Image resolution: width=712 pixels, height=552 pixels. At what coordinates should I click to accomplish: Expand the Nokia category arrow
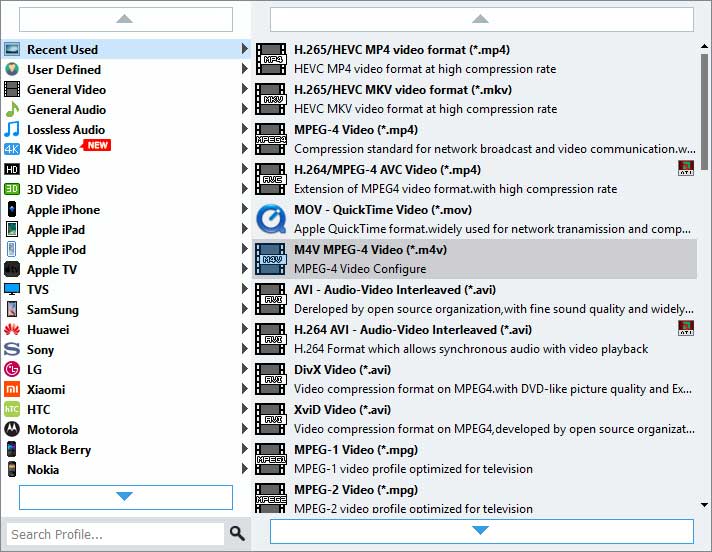[x=244, y=470]
